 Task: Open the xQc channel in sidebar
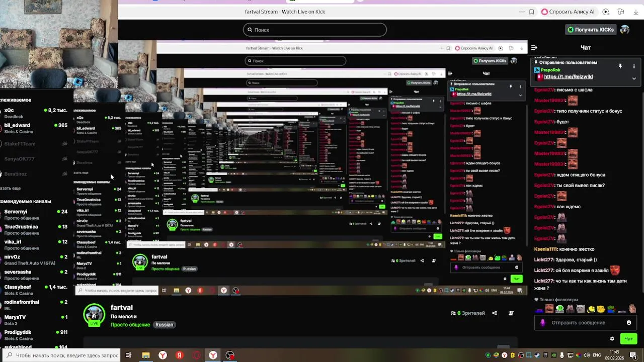34,113
